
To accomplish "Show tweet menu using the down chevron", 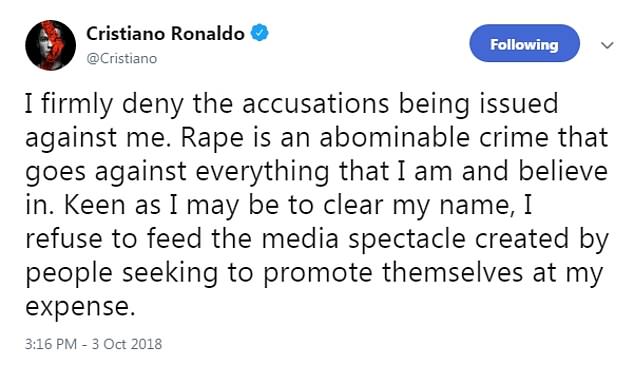I will pos(607,45).
